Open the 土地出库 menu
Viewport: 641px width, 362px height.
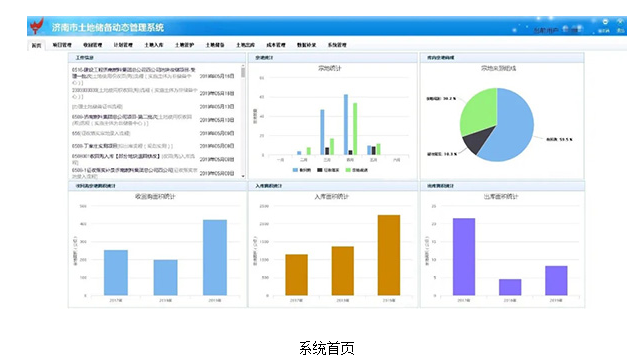pyautogui.click(x=245, y=45)
